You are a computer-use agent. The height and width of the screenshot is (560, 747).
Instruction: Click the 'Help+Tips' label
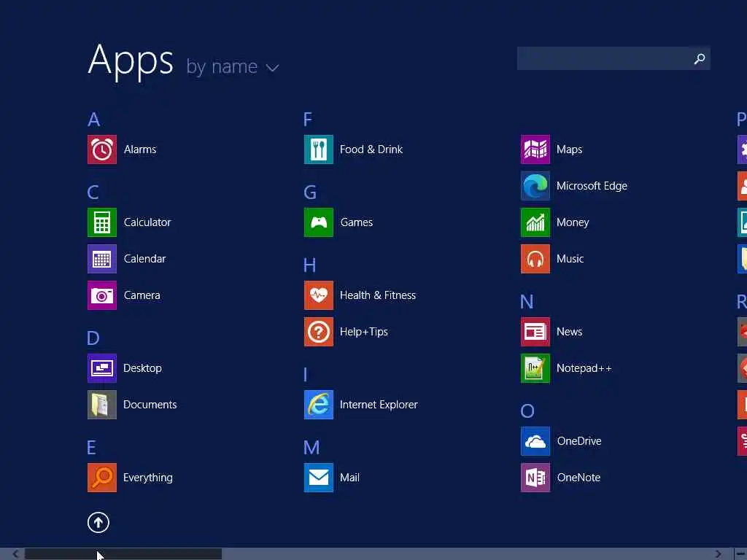point(364,332)
